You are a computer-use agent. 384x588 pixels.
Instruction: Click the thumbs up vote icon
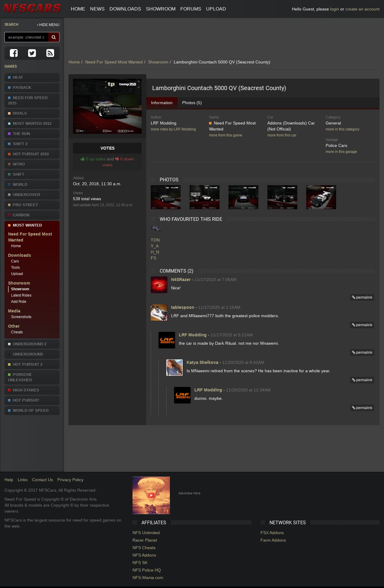83,159
